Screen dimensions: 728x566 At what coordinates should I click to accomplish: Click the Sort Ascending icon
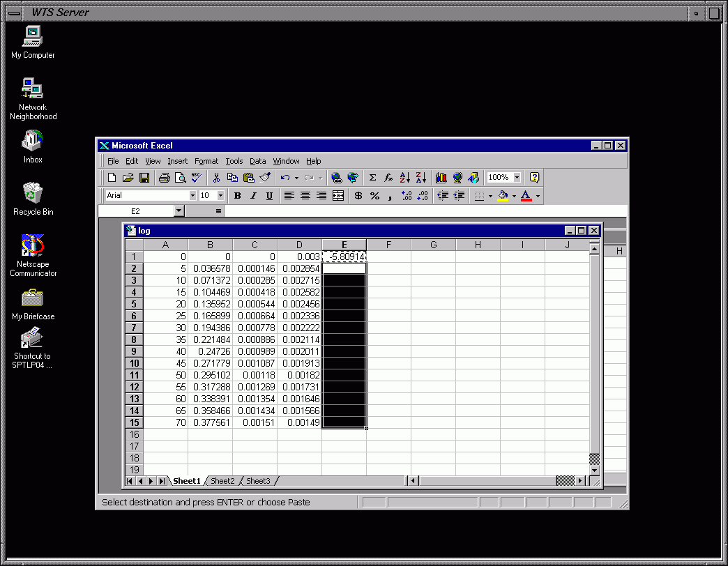405,178
